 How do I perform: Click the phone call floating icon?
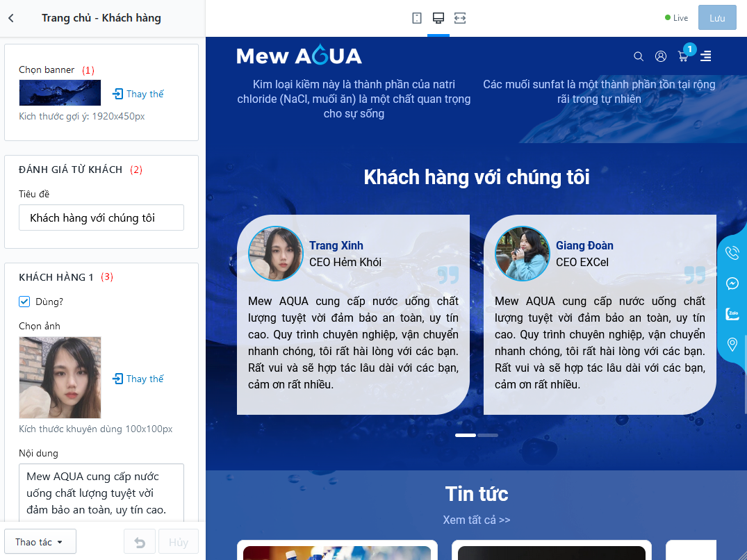point(732,252)
